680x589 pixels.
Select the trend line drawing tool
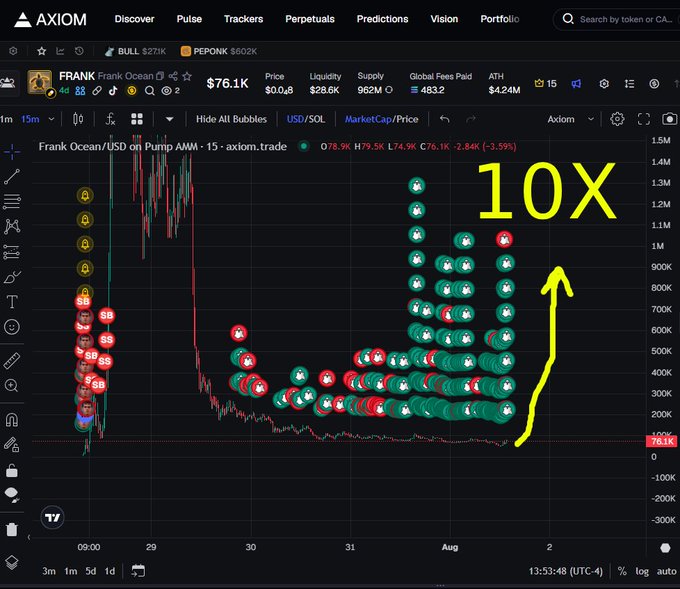(x=12, y=177)
